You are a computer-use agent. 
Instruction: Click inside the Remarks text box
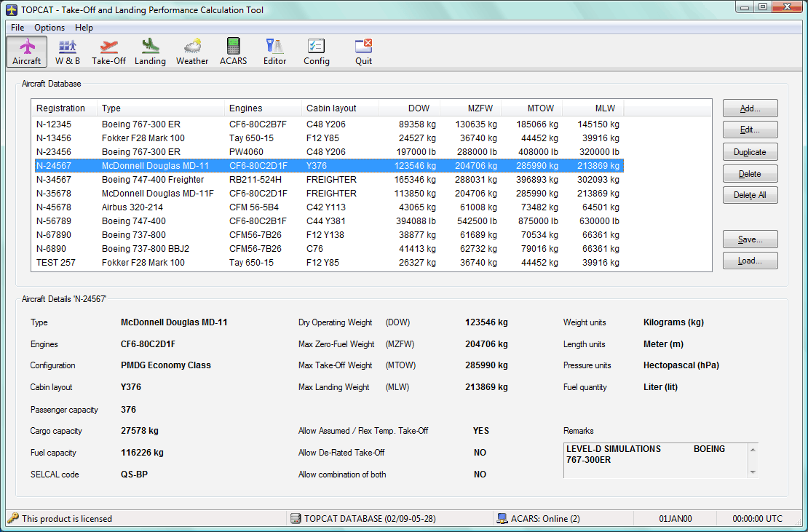point(655,461)
